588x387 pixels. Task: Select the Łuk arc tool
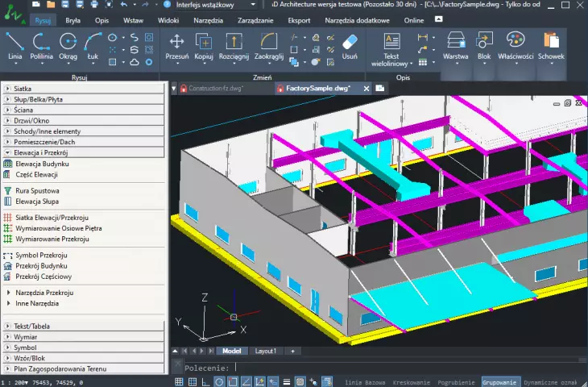[93, 46]
